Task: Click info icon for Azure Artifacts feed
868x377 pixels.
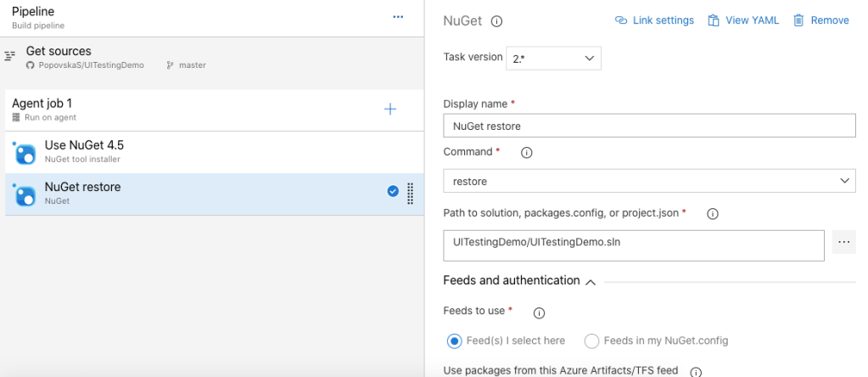Action: pyautogui.click(x=696, y=372)
